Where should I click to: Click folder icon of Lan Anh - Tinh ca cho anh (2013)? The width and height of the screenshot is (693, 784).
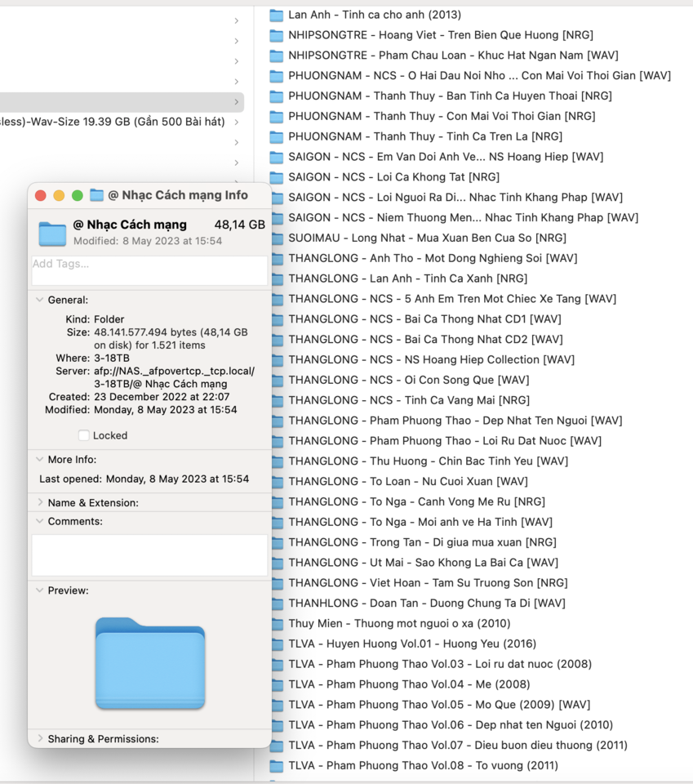276,15
